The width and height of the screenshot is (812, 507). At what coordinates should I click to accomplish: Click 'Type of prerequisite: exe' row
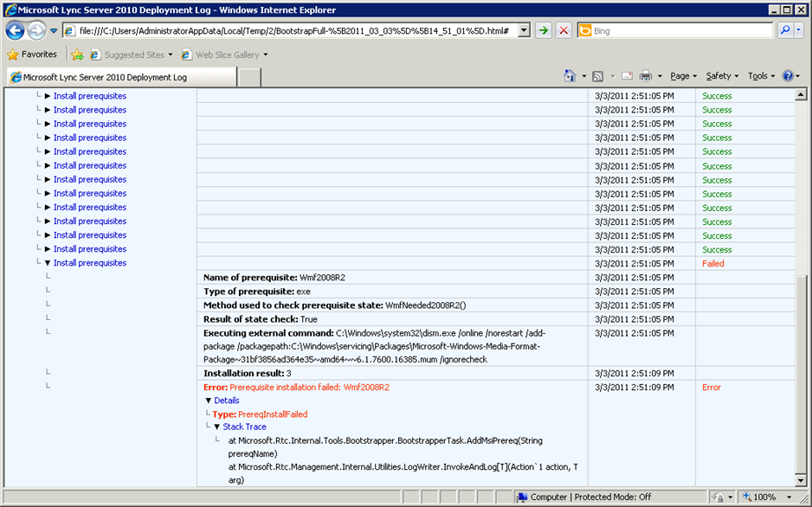pyautogui.click(x=392, y=292)
